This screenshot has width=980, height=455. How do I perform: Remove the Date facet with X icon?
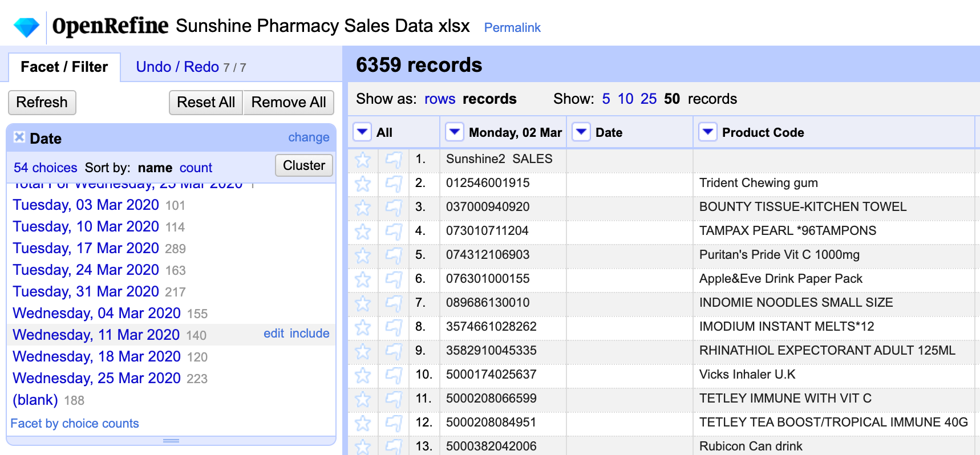[x=19, y=137]
